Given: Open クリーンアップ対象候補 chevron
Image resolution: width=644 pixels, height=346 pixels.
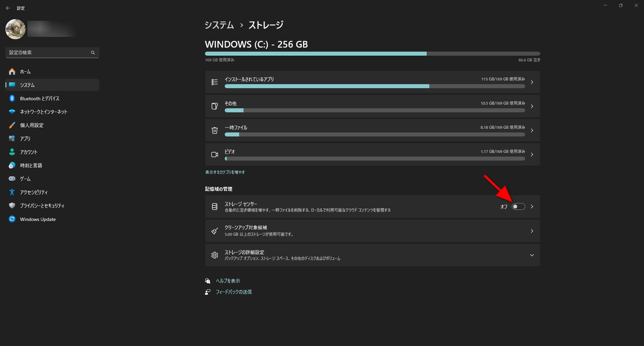Looking at the screenshot, I should coord(531,231).
